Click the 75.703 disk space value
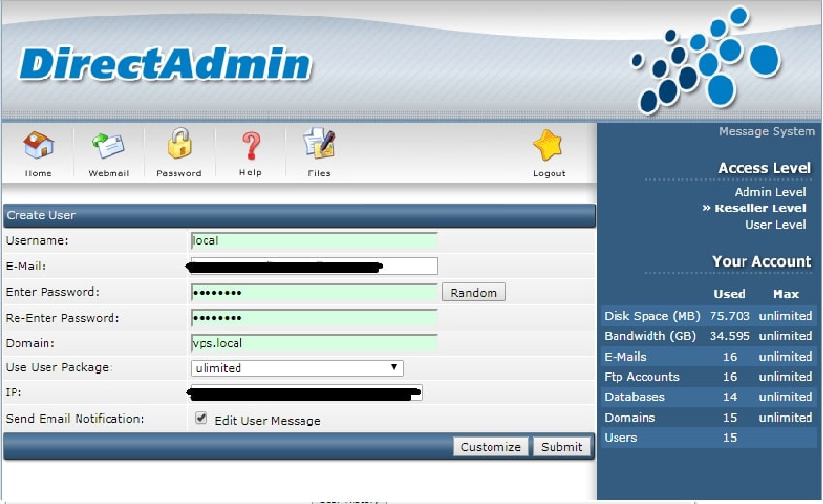823x504 pixels. (x=730, y=316)
